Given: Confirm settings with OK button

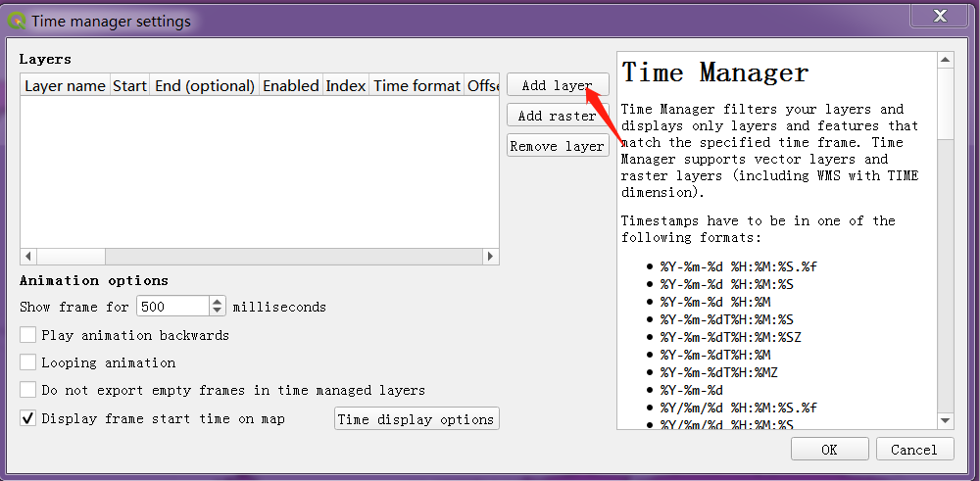Looking at the screenshot, I should click(829, 450).
